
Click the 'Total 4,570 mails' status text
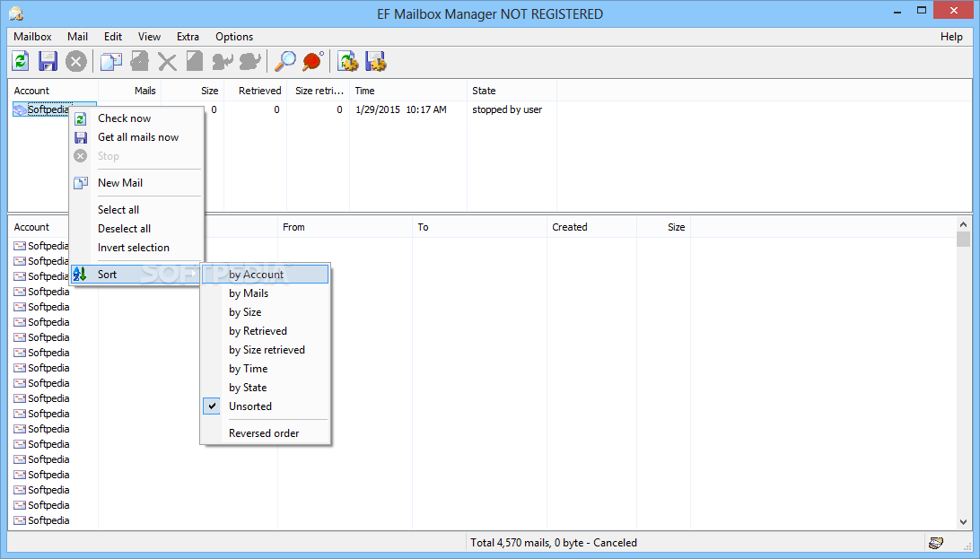(x=554, y=543)
